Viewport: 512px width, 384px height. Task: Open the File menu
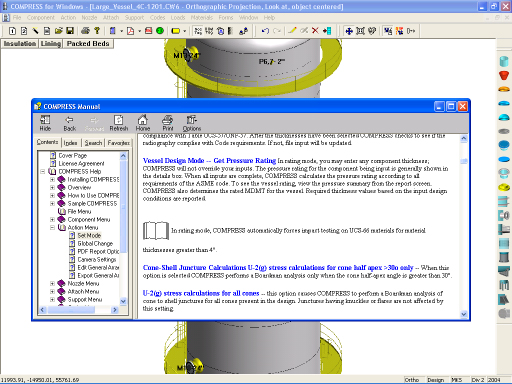(x=17, y=18)
